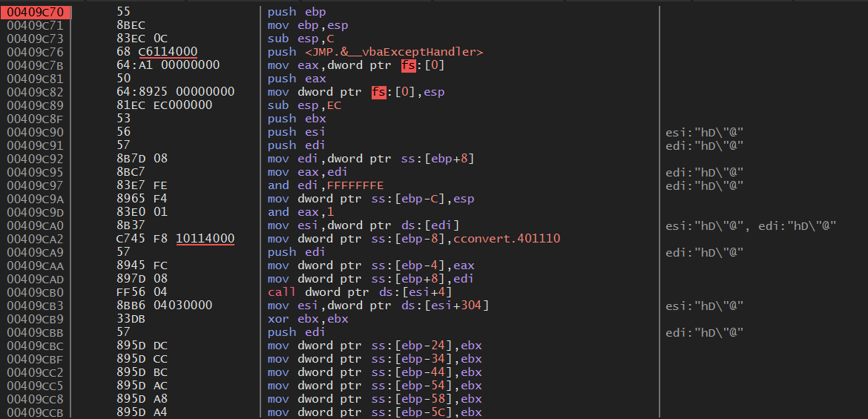This screenshot has height=419, width=868.
Task: Select bytes '81EC EC000000'
Action: (x=165, y=105)
